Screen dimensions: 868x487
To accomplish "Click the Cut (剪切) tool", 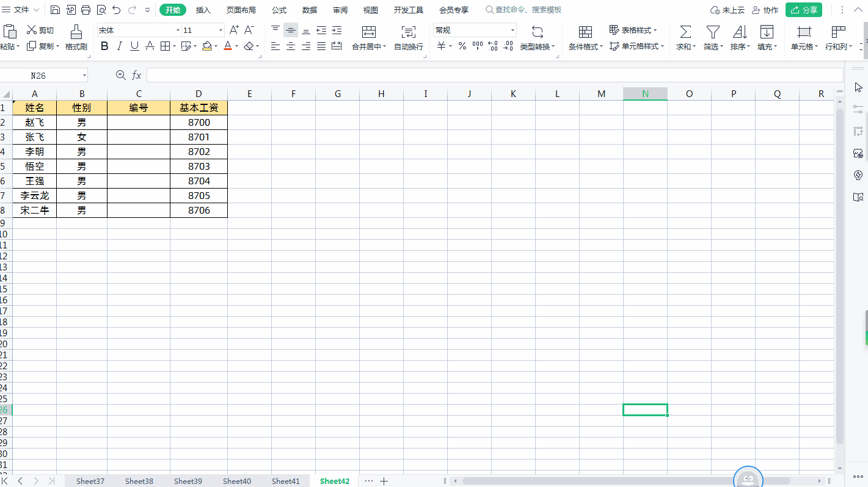I will pos(40,30).
